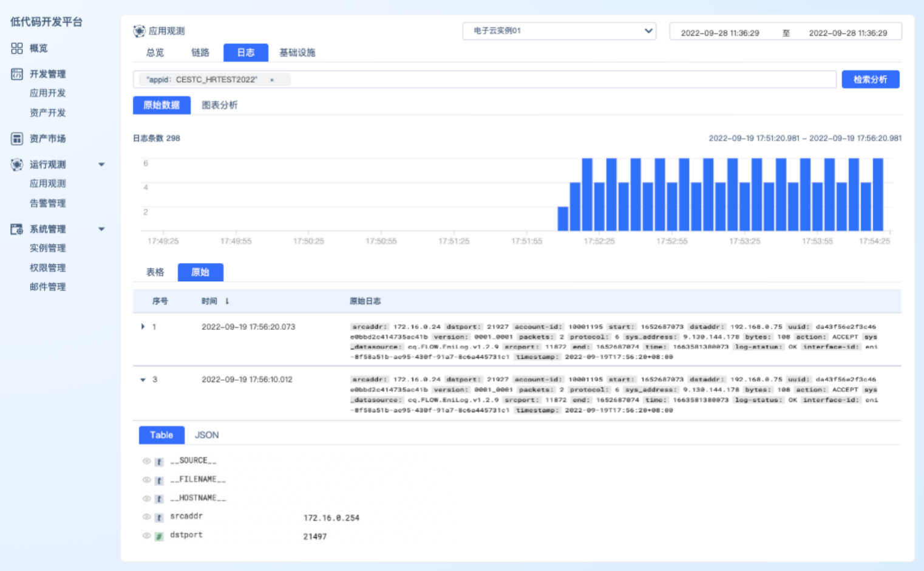924x571 pixels.
Task: Click the srcaddr value 172.16.0.254
Action: (x=331, y=518)
